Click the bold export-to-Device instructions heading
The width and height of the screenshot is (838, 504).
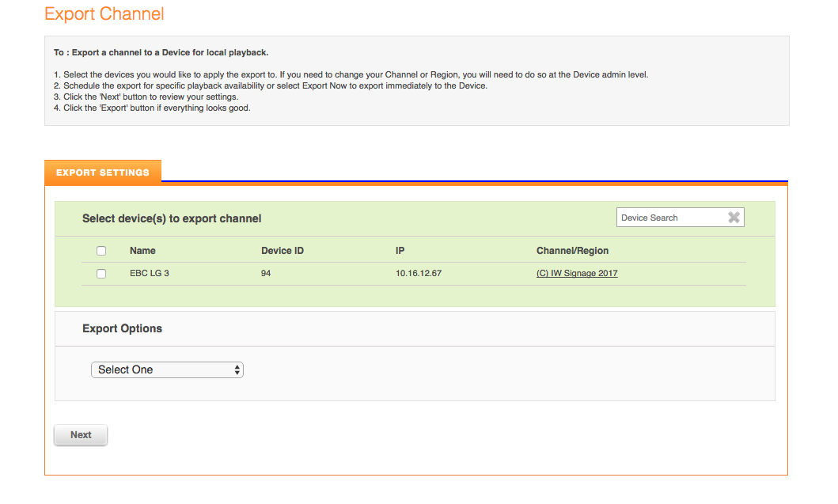161,53
